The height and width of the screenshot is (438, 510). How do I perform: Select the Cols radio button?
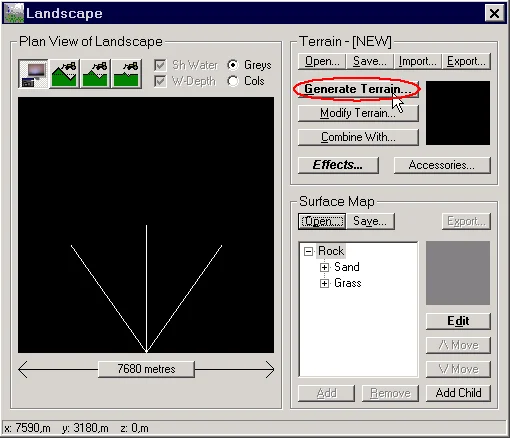point(233,81)
